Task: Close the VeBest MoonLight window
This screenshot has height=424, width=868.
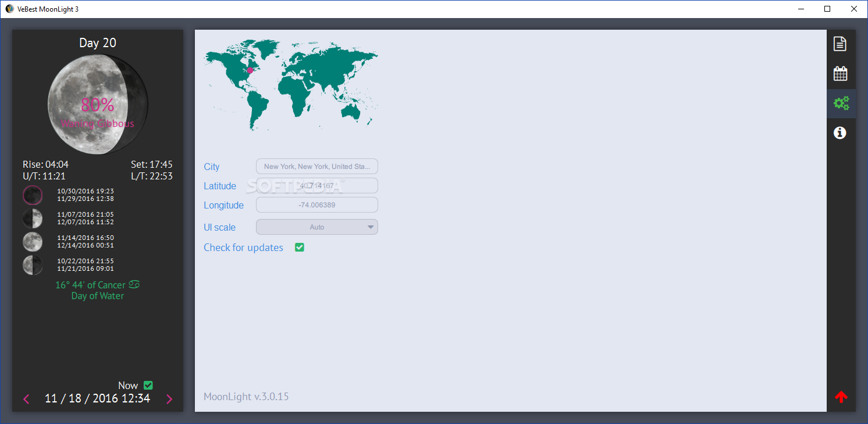Action: coord(854,9)
